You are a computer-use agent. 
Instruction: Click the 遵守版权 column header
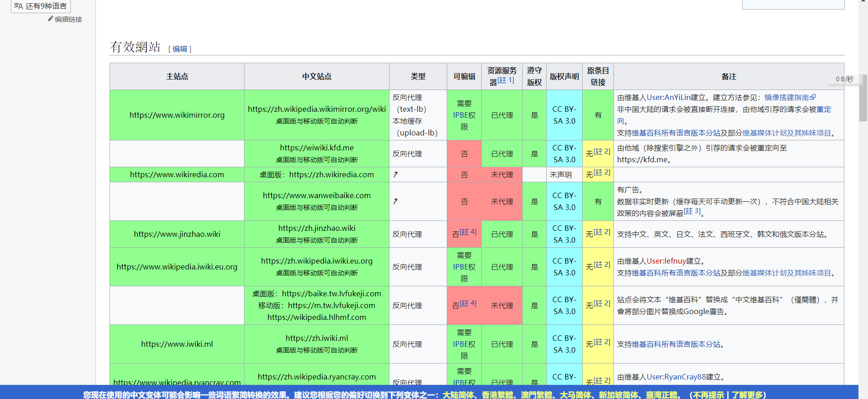click(x=534, y=76)
